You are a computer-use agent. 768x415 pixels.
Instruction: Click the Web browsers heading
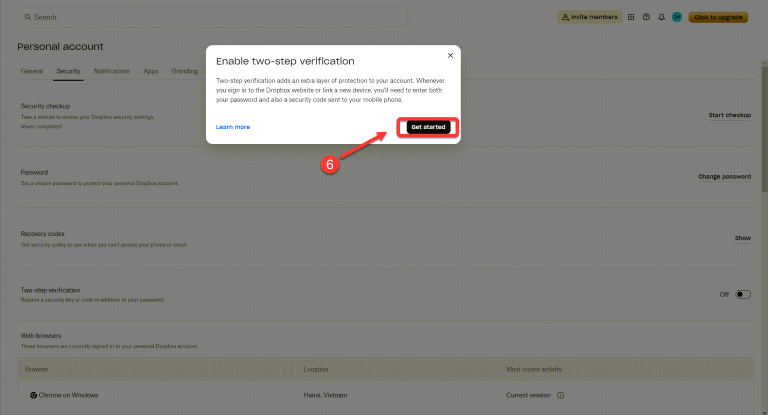(41, 336)
